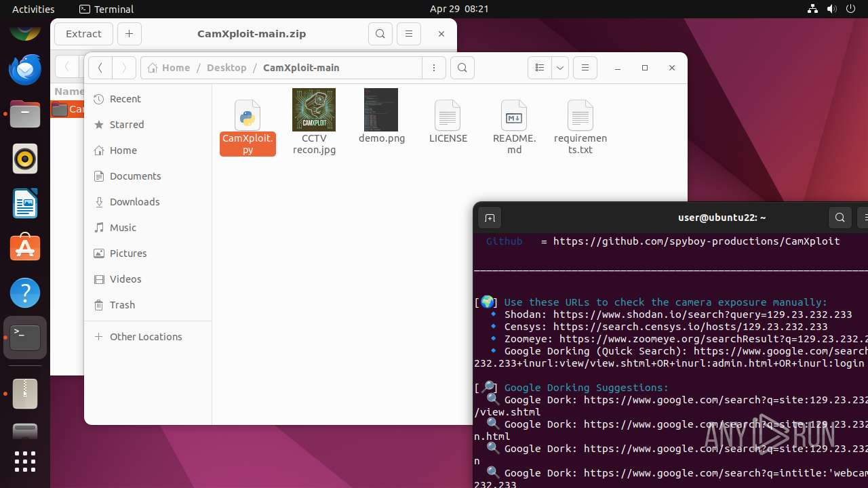Click Extract in the archive manager
Image resolution: width=868 pixels, height=488 pixels.
[x=83, y=34]
